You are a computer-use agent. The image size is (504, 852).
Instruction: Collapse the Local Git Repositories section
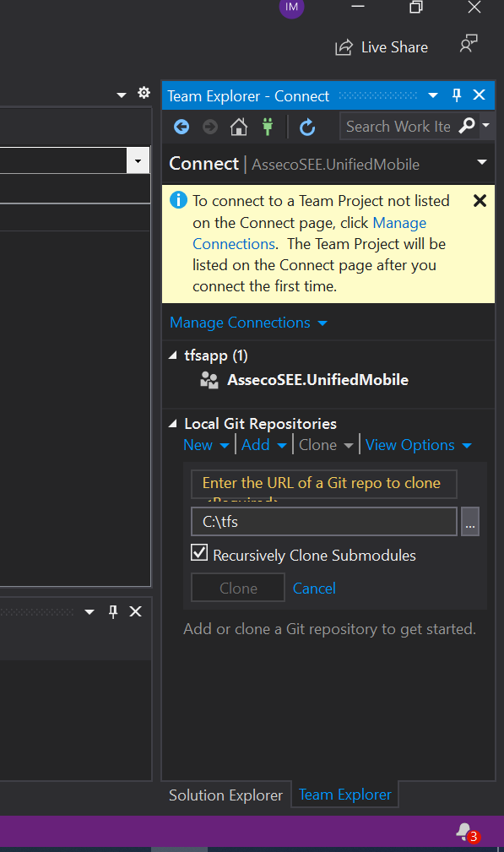click(173, 423)
